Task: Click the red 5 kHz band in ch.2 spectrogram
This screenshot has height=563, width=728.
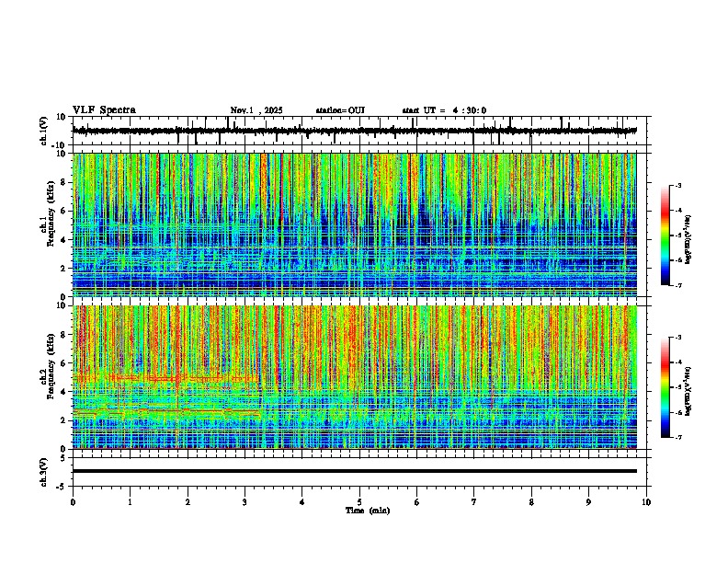Action: pyautogui.click(x=166, y=378)
